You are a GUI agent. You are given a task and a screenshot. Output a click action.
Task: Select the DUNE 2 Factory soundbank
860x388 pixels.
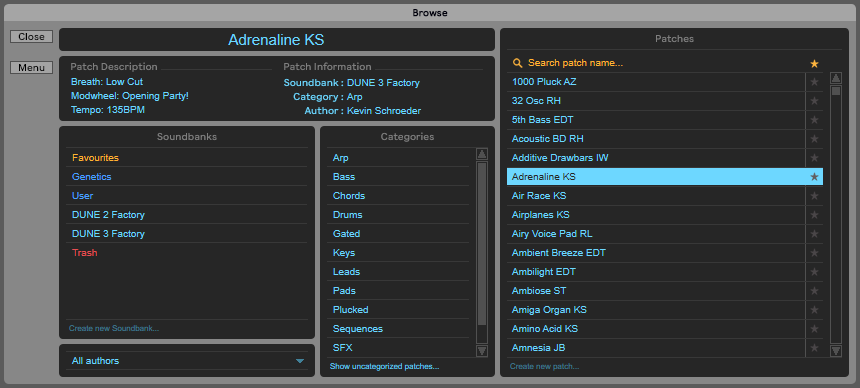(x=186, y=215)
